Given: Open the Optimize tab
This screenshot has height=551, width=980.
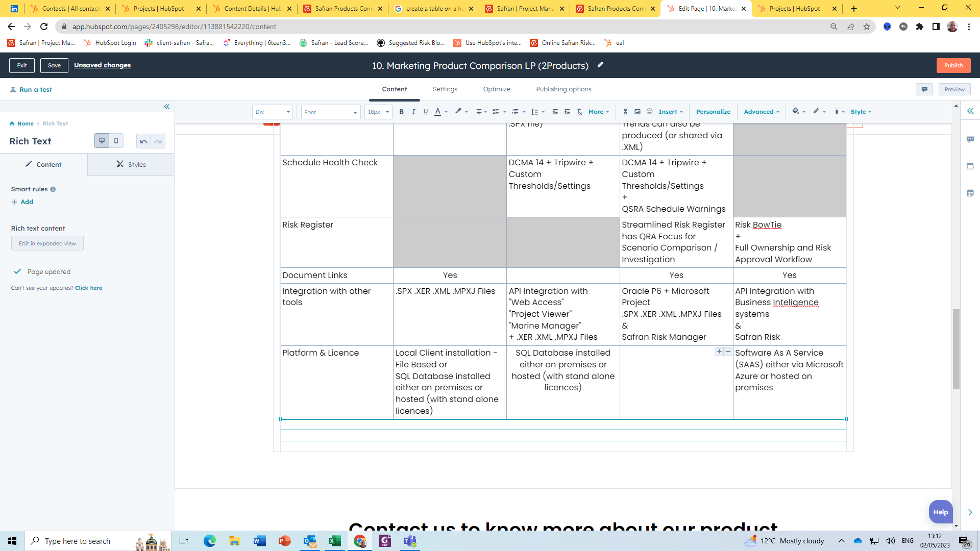Looking at the screenshot, I should tap(497, 89).
